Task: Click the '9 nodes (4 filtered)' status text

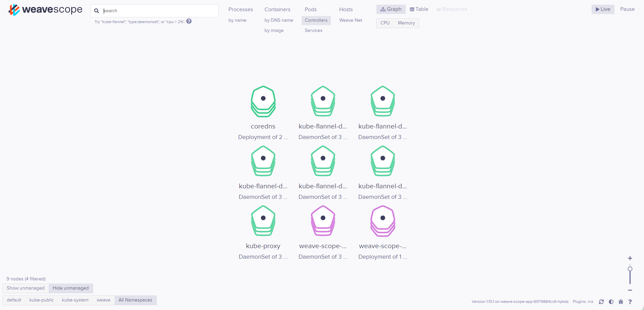Action: [x=26, y=279]
